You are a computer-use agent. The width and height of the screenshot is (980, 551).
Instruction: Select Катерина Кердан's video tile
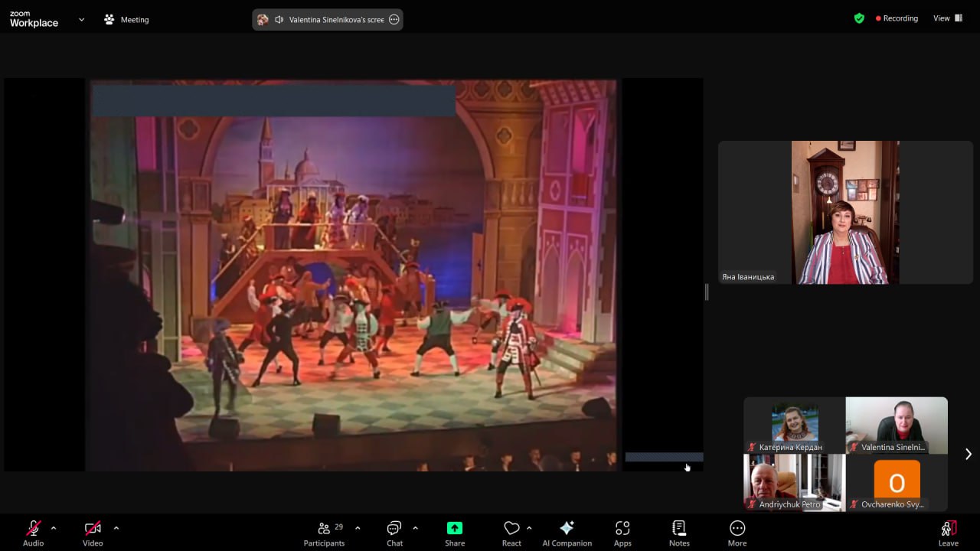point(795,425)
